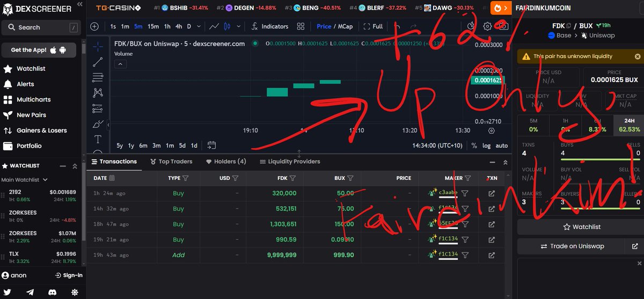Viewport: 644px width, 299px height.
Task: Select the pattern drawing tool
Action: pyautogui.click(x=98, y=93)
